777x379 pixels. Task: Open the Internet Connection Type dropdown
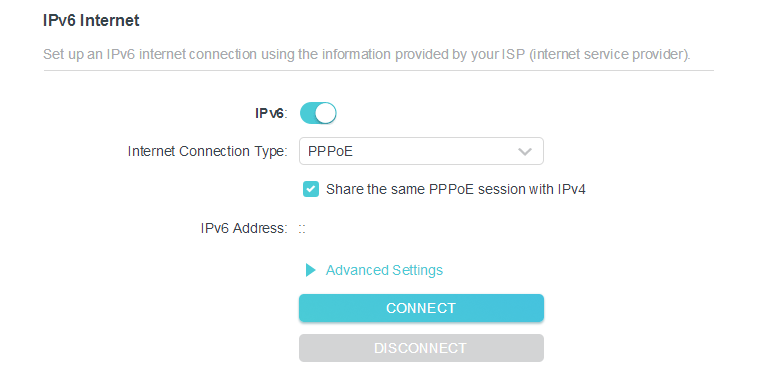[421, 151]
